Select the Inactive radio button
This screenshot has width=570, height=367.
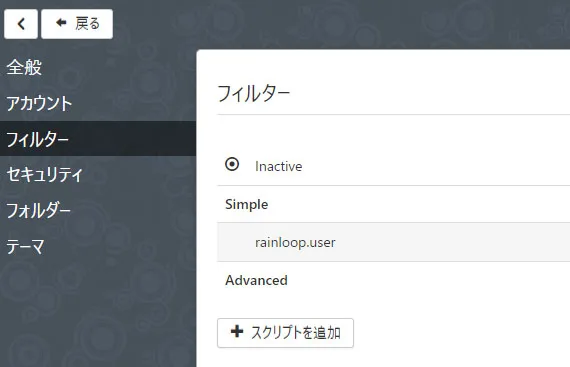point(232,164)
